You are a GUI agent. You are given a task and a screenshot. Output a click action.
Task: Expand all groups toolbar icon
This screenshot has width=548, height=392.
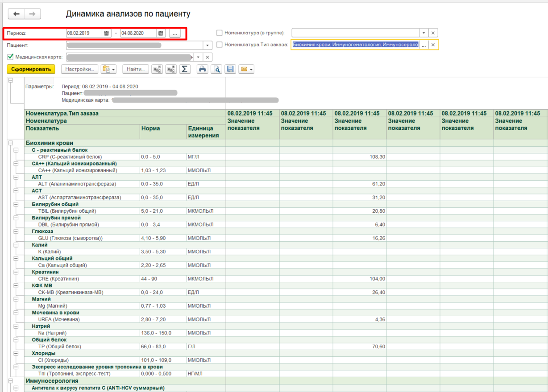(171, 69)
